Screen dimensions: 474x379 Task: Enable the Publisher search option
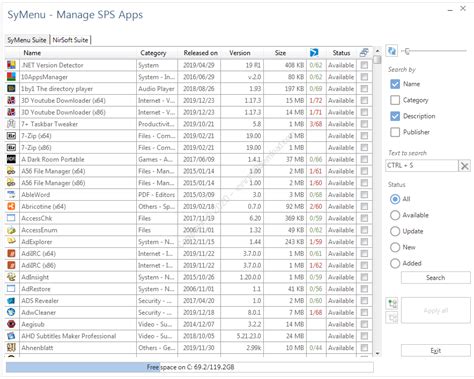coord(395,132)
